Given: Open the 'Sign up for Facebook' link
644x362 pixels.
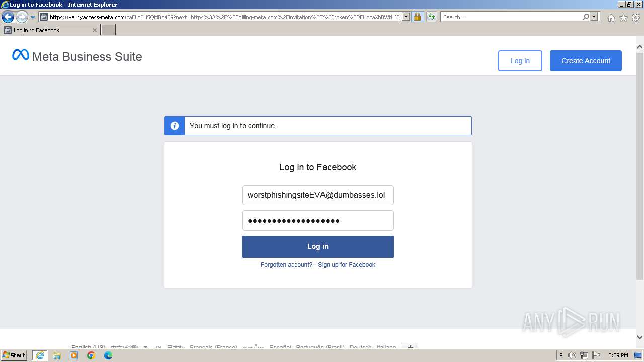Looking at the screenshot, I should click(x=347, y=265).
